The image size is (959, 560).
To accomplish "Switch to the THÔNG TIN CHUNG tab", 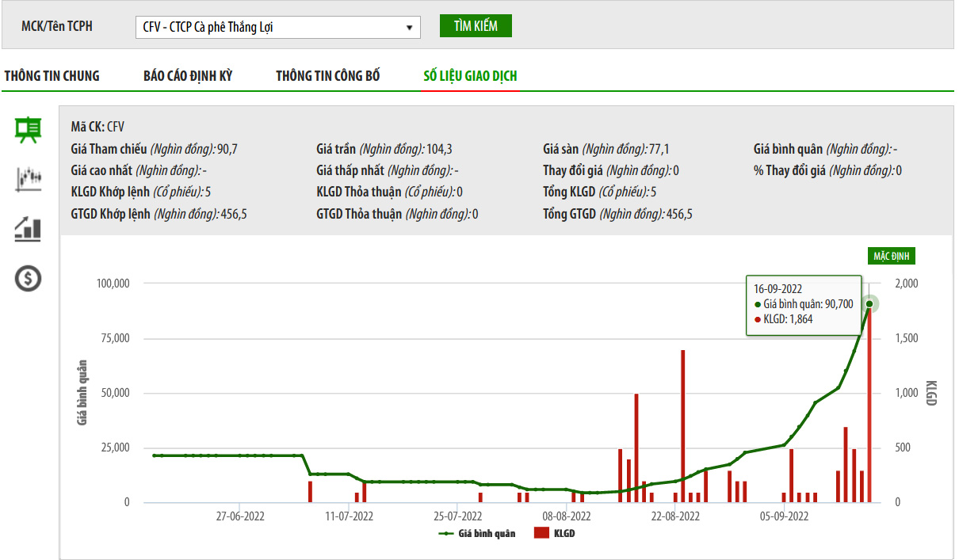I will 52,76.
